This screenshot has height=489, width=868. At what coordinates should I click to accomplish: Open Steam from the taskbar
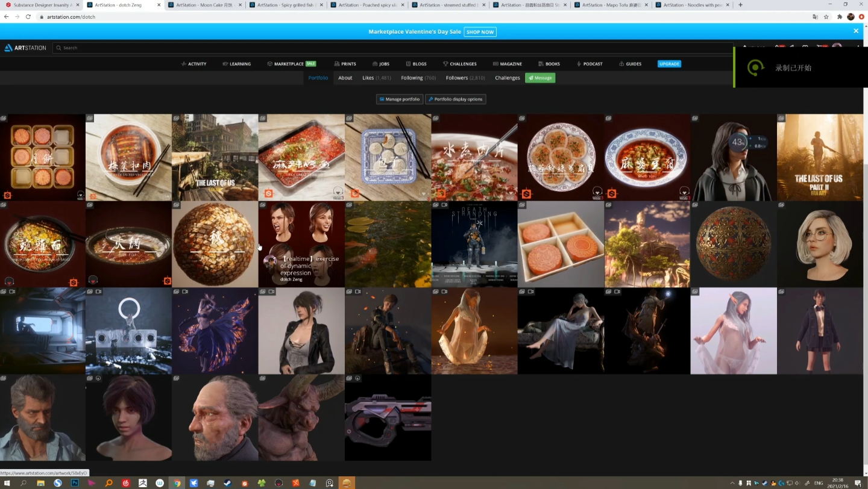click(227, 483)
